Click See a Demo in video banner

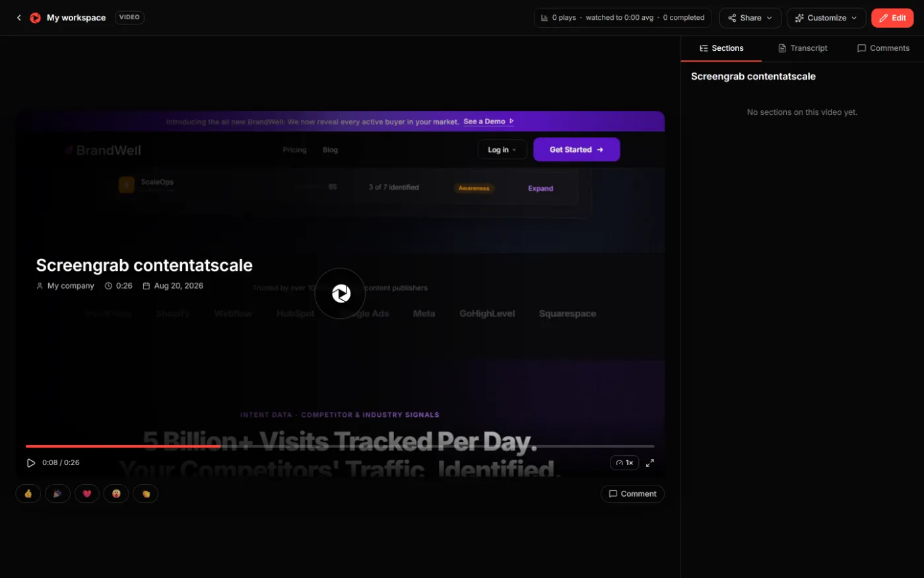(488, 122)
